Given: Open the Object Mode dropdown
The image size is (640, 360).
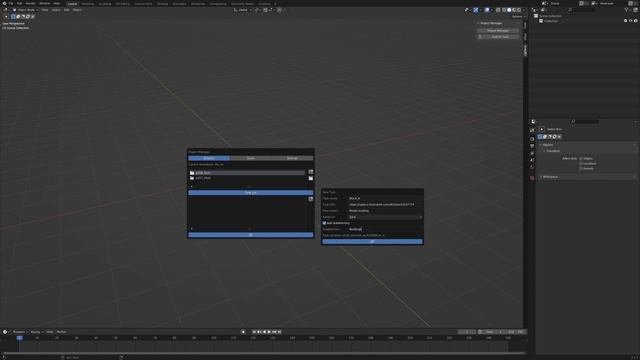Looking at the screenshot, I should coord(25,10).
